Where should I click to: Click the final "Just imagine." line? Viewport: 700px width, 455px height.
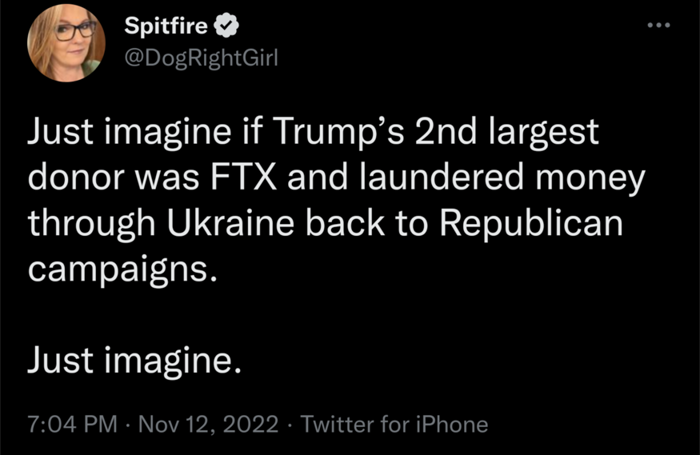pyautogui.click(x=134, y=358)
